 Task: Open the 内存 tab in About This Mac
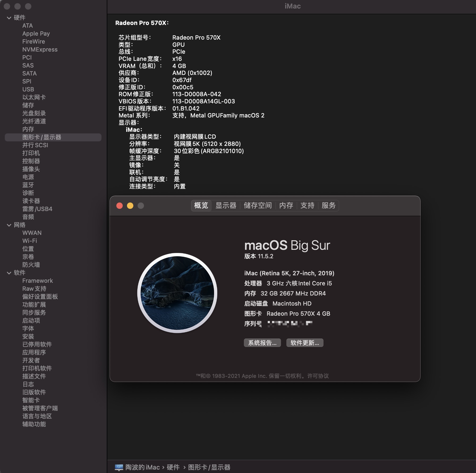pos(286,205)
